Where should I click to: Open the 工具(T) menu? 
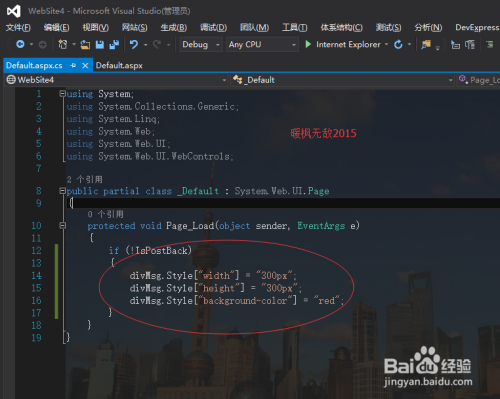pos(294,28)
